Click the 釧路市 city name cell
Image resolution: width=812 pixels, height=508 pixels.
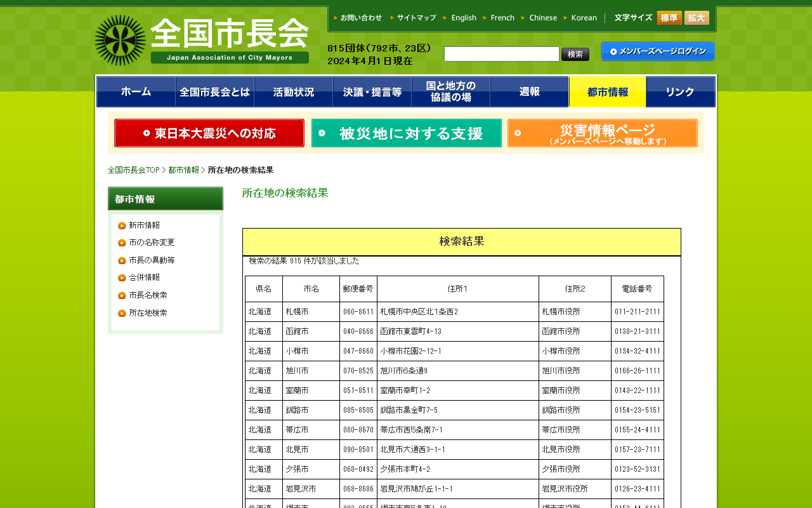[311, 410]
